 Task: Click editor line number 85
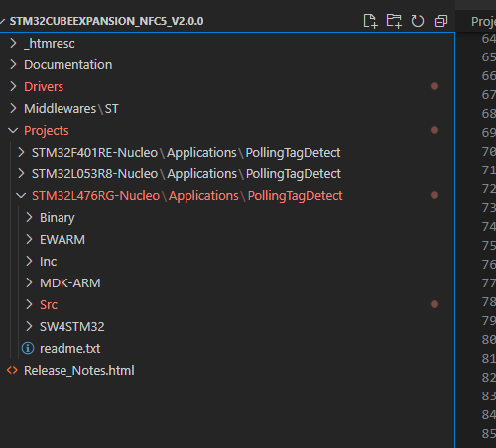point(489,433)
